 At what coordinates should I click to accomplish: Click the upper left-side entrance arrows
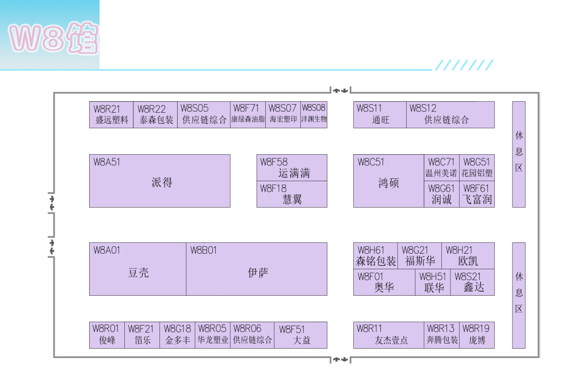(52, 203)
